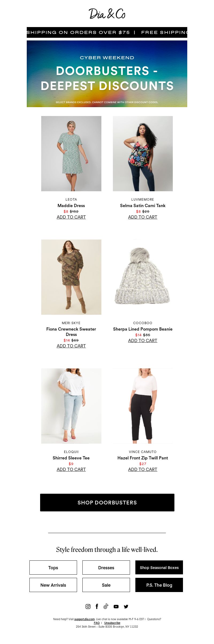Click the Shop Doorbusters button
214x644 pixels.
pos(107,503)
